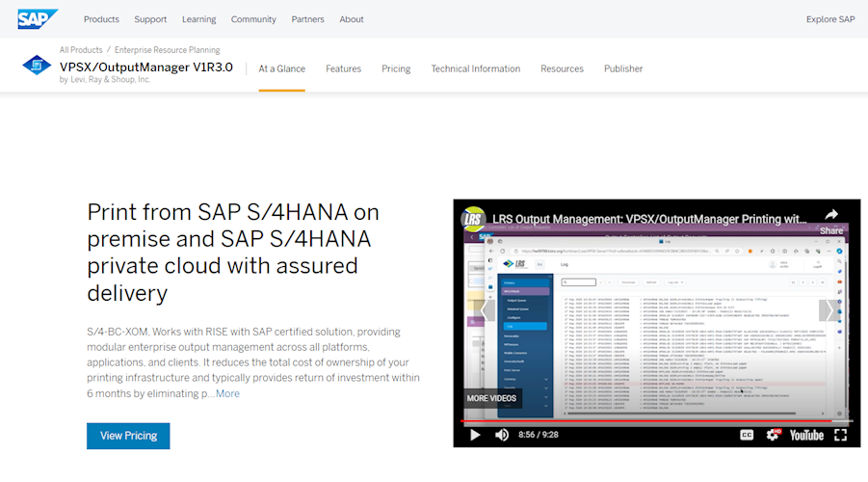Play the video with the play button
The image size is (868, 482).
(474, 435)
